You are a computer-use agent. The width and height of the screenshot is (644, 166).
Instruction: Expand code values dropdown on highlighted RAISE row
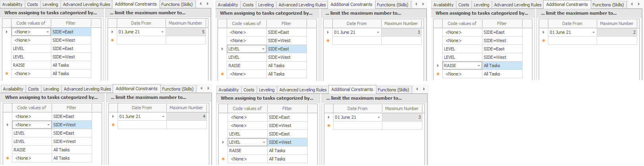coord(479,66)
